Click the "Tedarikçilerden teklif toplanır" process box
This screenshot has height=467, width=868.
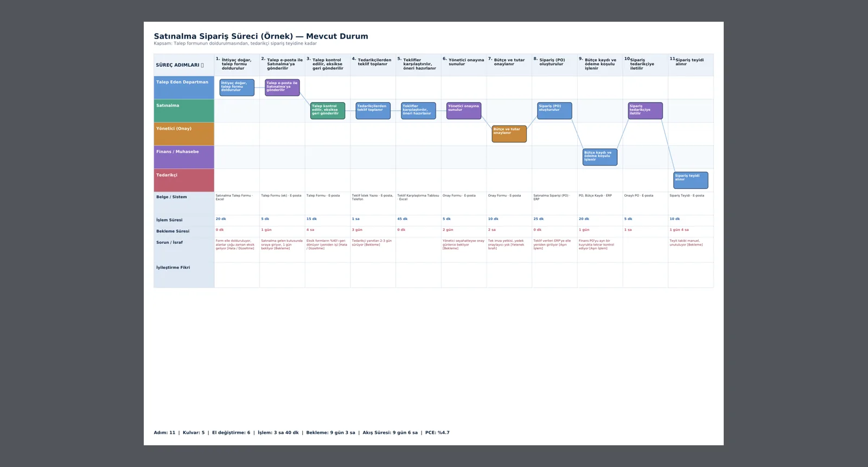click(x=373, y=111)
